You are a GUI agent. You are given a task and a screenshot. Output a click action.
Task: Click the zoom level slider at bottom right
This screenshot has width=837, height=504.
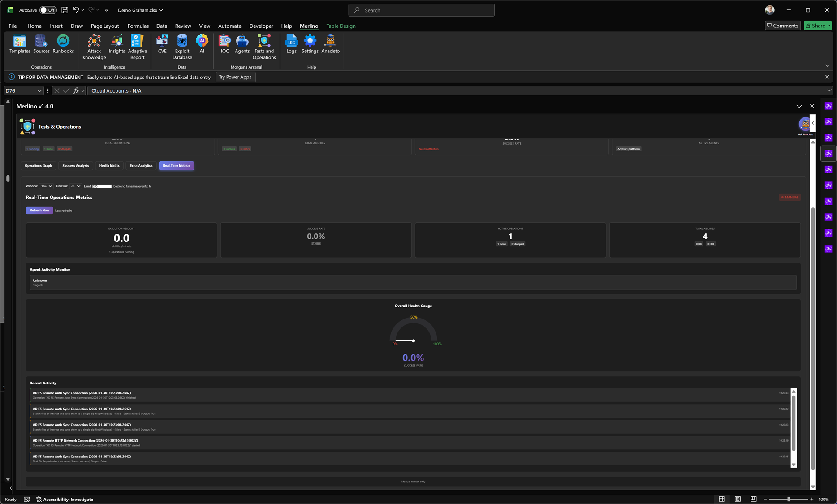click(789, 499)
